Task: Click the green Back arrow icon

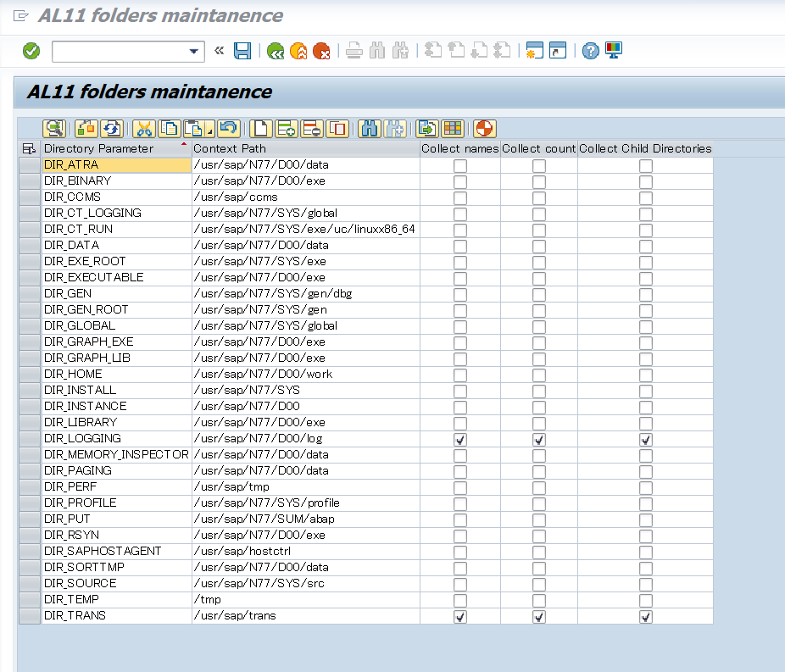Action: pyautogui.click(x=275, y=52)
